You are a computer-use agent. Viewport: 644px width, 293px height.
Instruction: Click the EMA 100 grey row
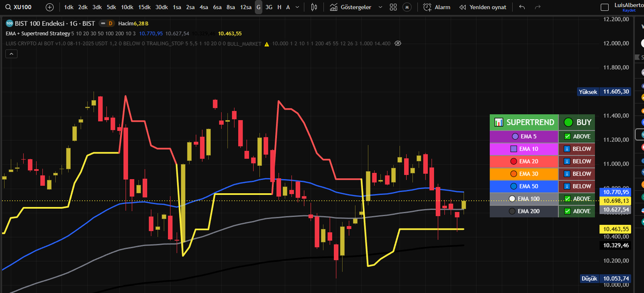524,199
